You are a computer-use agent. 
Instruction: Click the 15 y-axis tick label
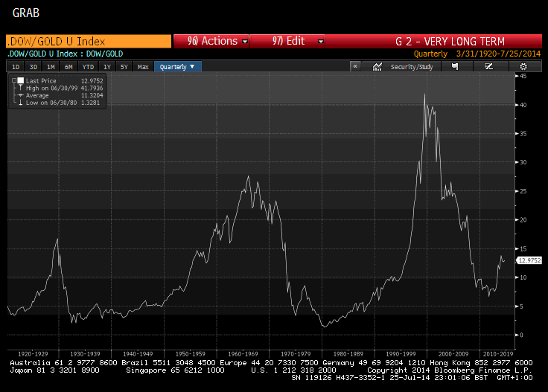pyautogui.click(x=523, y=249)
